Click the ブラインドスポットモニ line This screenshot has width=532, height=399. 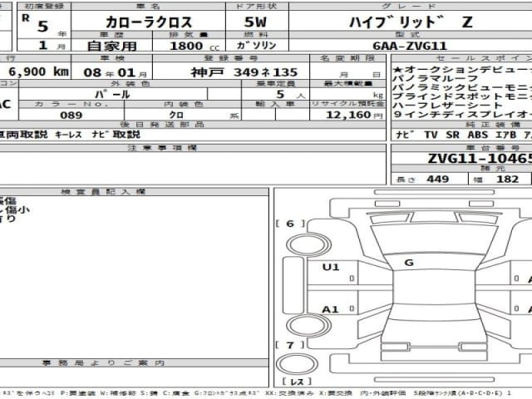point(462,96)
